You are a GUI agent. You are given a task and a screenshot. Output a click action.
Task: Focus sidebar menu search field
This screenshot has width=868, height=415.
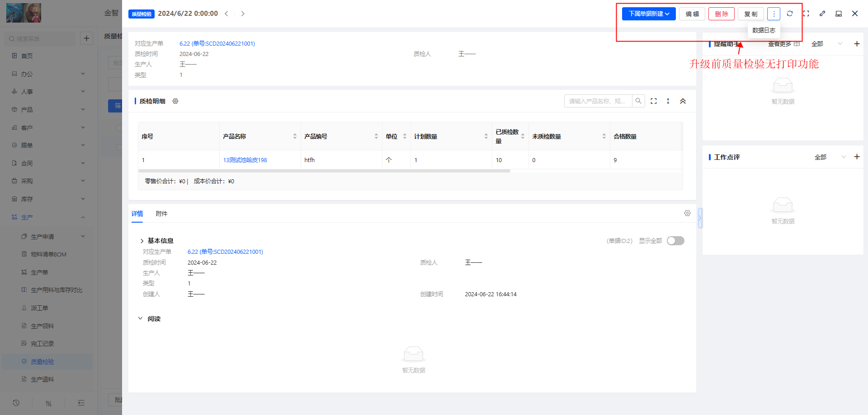click(41, 39)
